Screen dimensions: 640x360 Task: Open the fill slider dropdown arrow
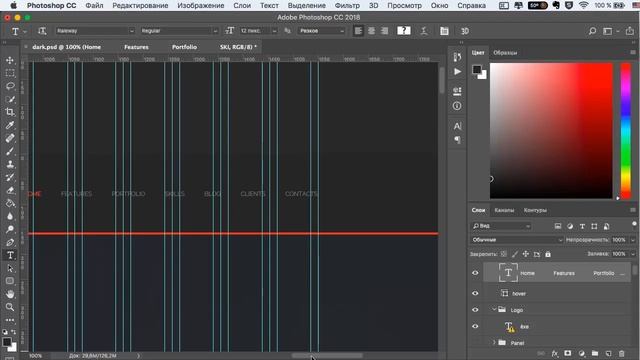click(x=633, y=254)
